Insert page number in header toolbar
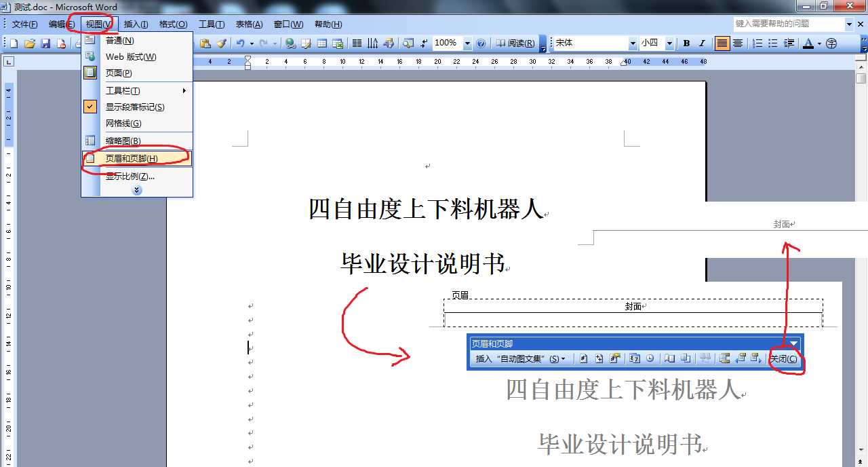Screen dimensions: 868x467 click(x=583, y=358)
